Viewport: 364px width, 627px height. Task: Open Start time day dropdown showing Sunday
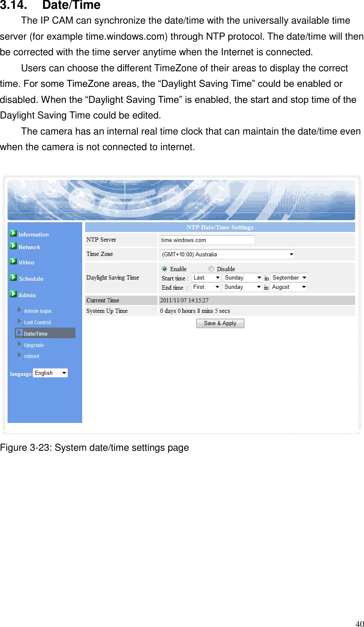(243, 277)
